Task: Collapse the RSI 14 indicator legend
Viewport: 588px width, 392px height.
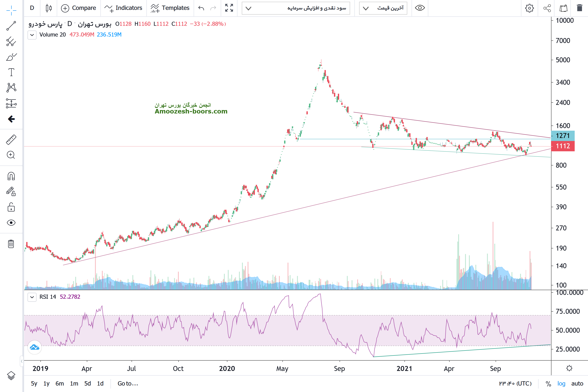Action: (32, 297)
